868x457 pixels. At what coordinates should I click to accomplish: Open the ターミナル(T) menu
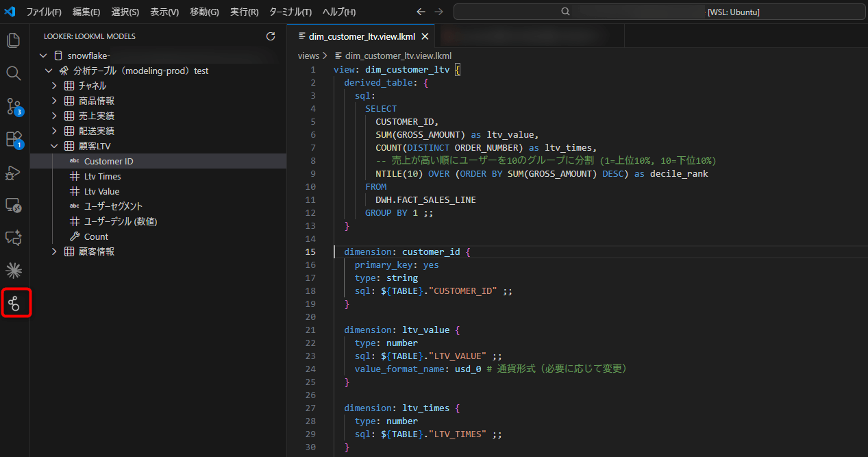(x=290, y=12)
